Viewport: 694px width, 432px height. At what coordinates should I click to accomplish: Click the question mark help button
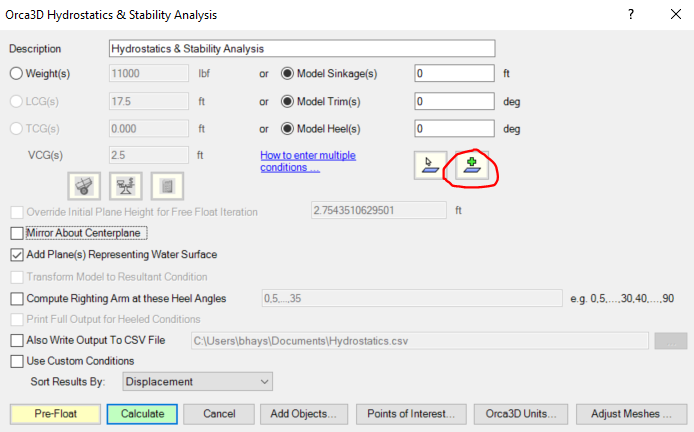pyautogui.click(x=631, y=14)
